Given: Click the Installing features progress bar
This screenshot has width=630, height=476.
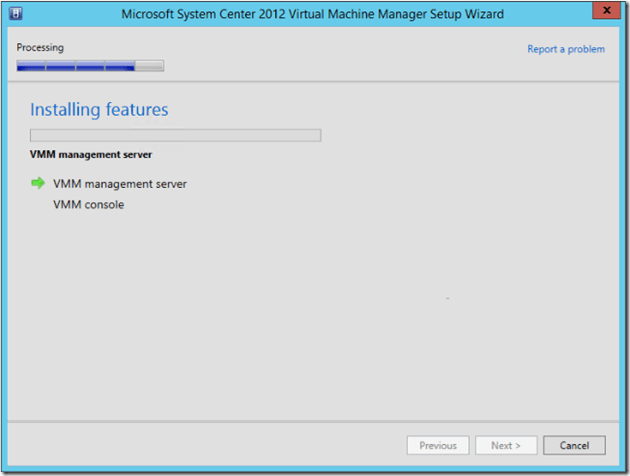Looking at the screenshot, I should 175,135.
